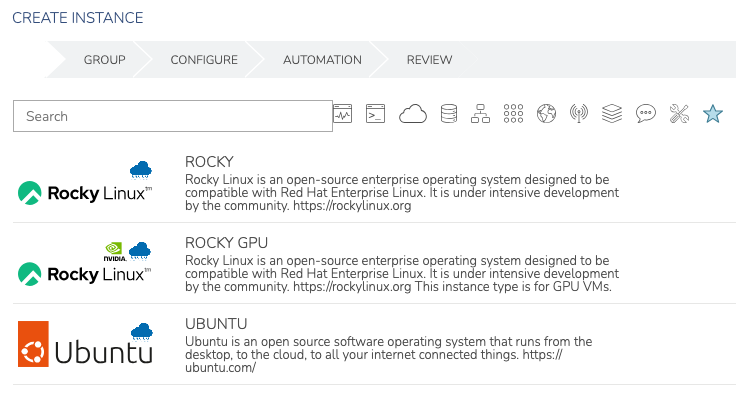This screenshot has height=418, width=736.
Task: Filter by the terminal console icon
Action: click(x=376, y=114)
